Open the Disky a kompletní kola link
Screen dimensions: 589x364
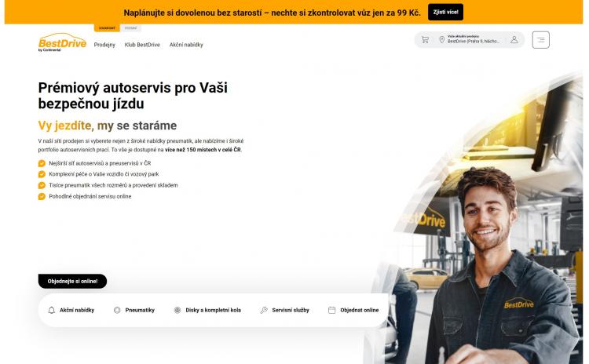pos(213,310)
